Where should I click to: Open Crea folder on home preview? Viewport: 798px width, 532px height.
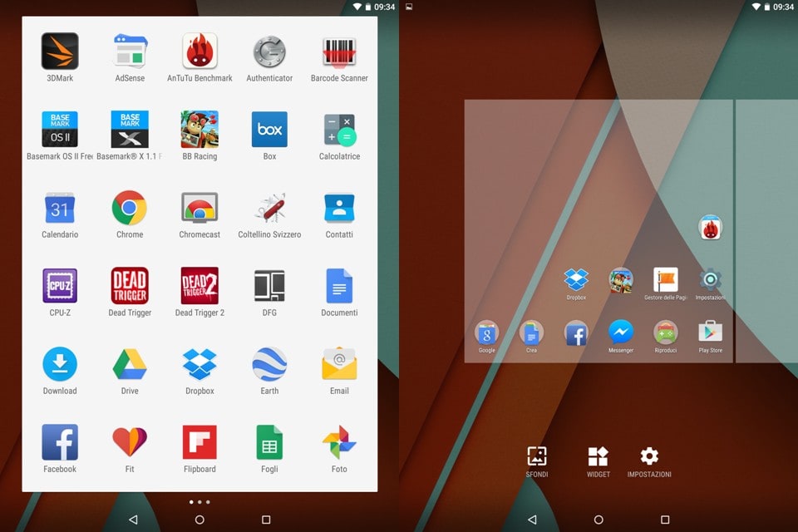click(x=531, y=337)
